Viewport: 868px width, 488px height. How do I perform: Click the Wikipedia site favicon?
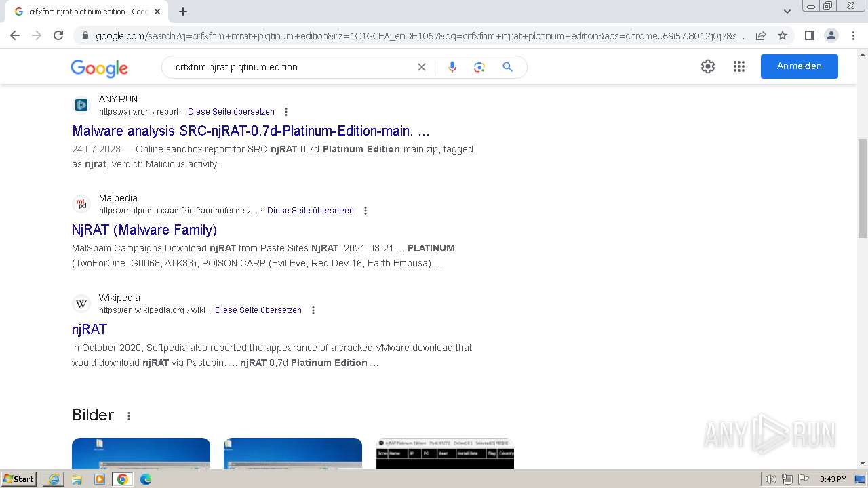click(81, 304)
